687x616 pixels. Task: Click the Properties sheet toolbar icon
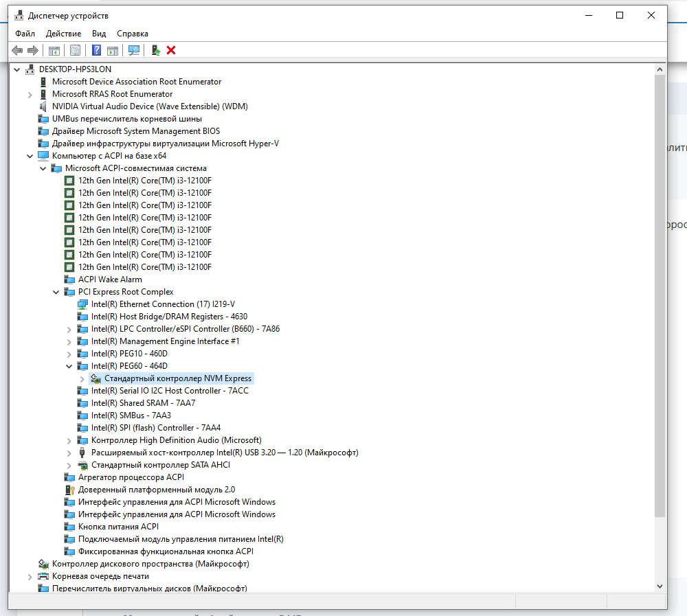coord(75,50)
